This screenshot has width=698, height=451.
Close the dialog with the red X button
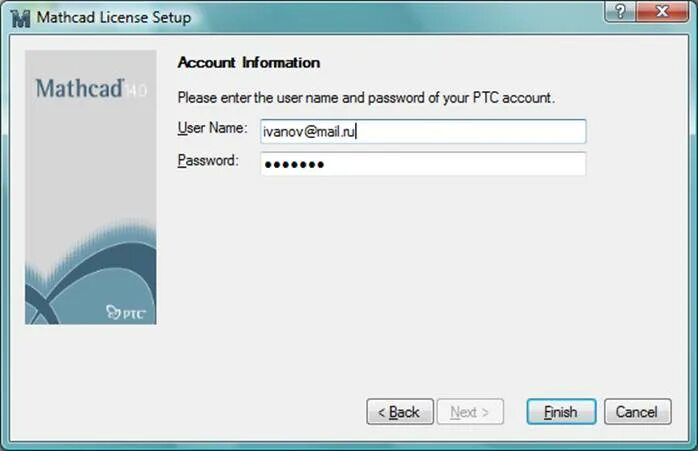662,11
